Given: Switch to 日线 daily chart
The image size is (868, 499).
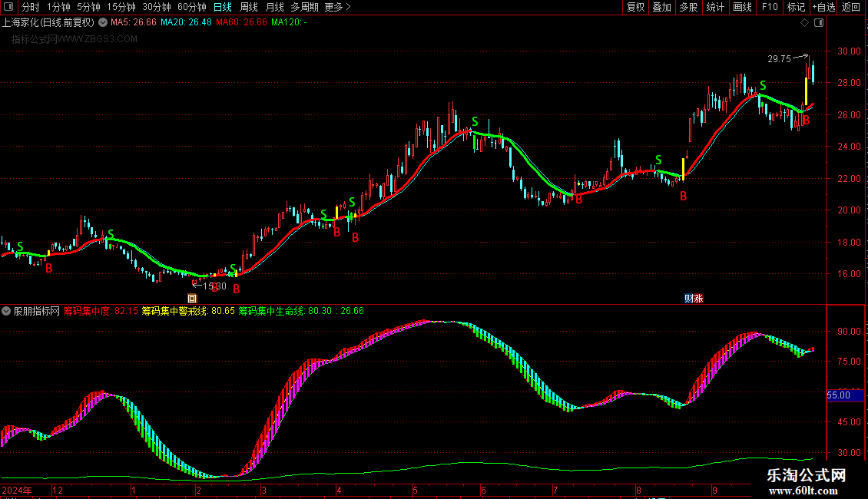Looking at the screenshot, I should tap(223, 7).
